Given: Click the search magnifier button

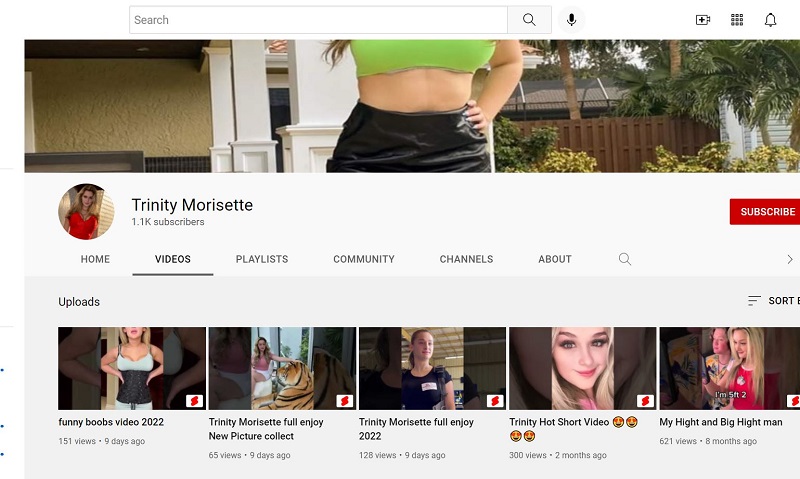Looking at the screenshot, I should click(x=529, y=20).
